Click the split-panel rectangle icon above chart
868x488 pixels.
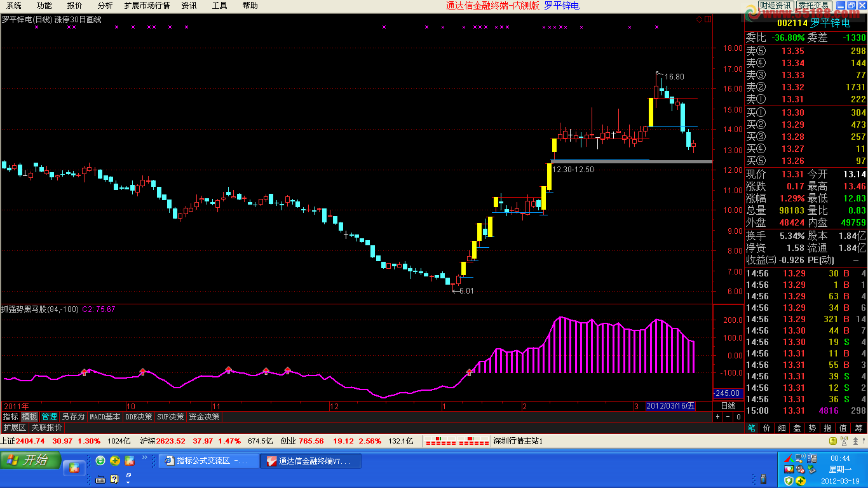(707, 20)
